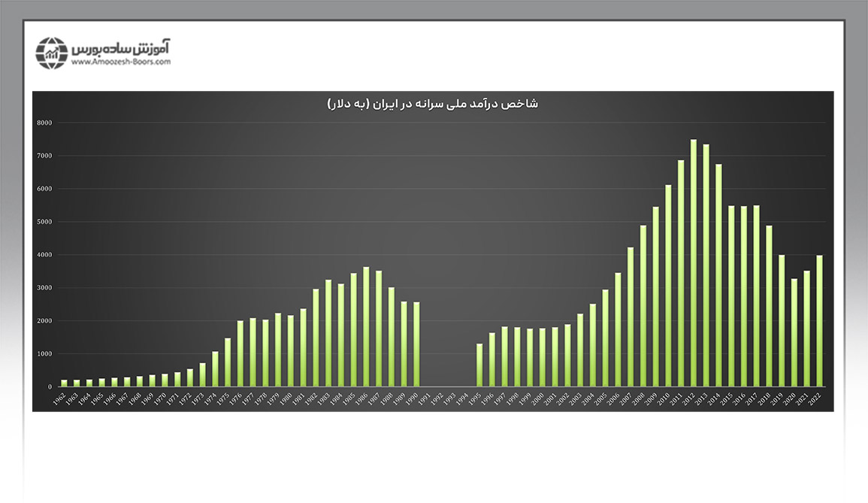The width and height of the screenshot is (868, 503).
Task: Click the 8000 label on the y-axis
Action: click(44, 123)
